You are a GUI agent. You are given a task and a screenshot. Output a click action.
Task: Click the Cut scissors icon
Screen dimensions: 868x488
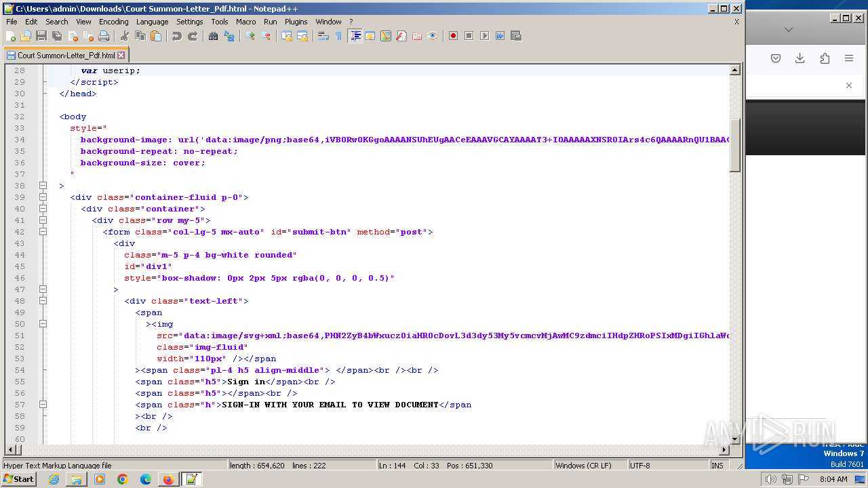pos(125,36)
